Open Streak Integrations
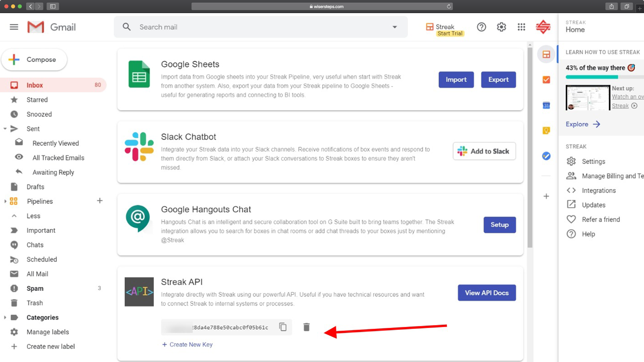Screen dimensions: 644x362 599,191
